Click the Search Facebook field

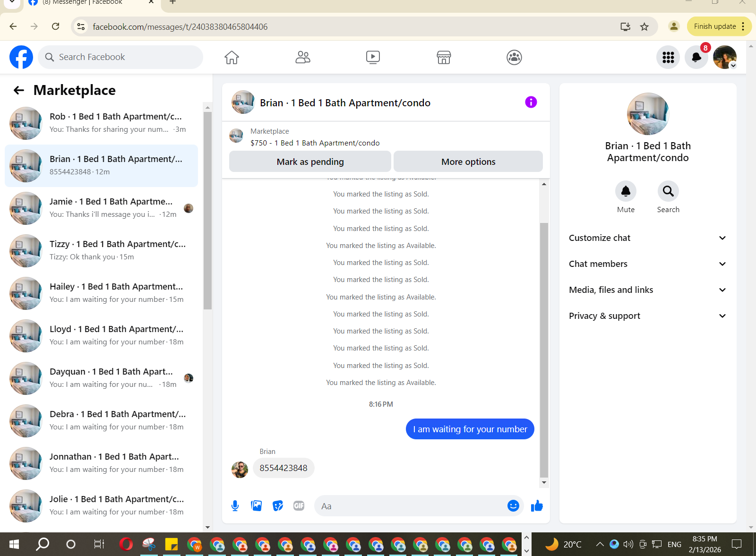(120, 57)
